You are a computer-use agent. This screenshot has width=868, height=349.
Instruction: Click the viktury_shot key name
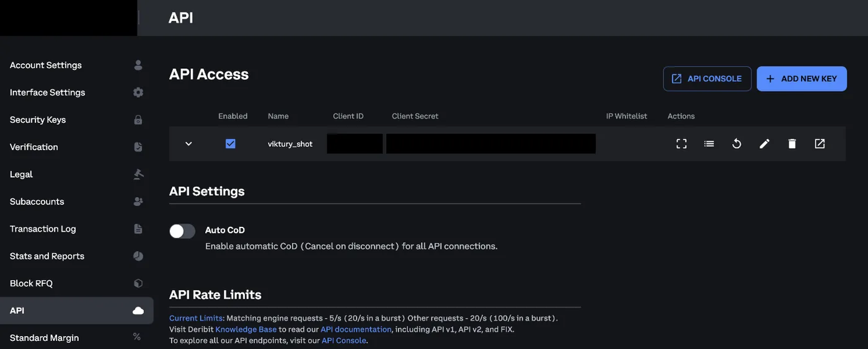[x=290, y=144]
